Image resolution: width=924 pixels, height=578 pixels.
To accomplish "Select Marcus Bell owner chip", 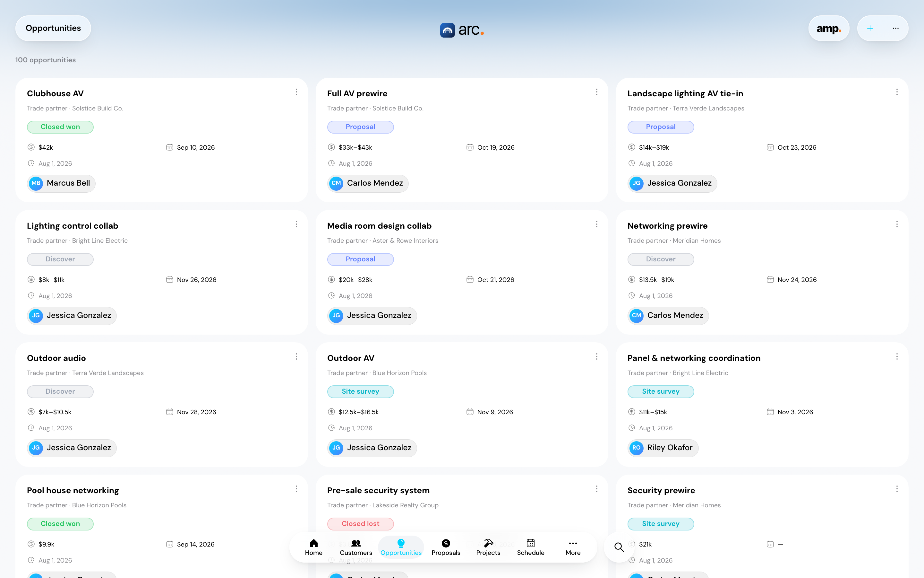I will click(62, 183).
